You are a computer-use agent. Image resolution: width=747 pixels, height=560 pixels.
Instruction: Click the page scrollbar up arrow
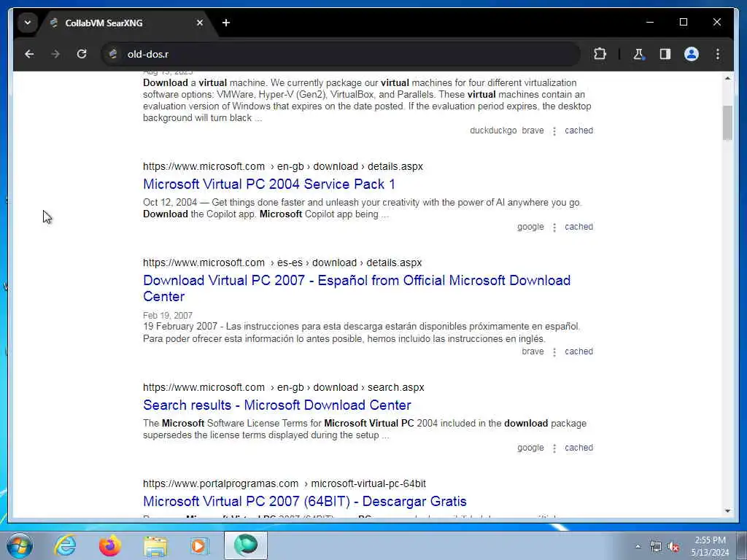tap(727, 78)
